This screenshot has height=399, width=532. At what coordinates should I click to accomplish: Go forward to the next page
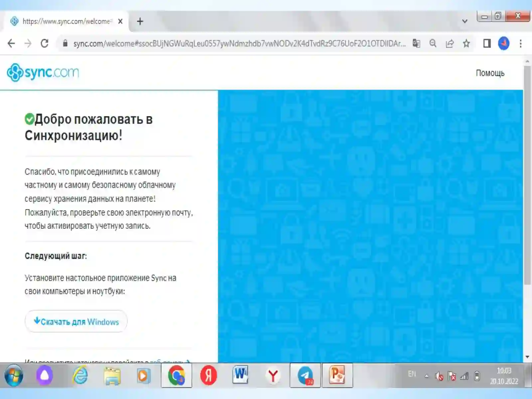click(28, 44)
